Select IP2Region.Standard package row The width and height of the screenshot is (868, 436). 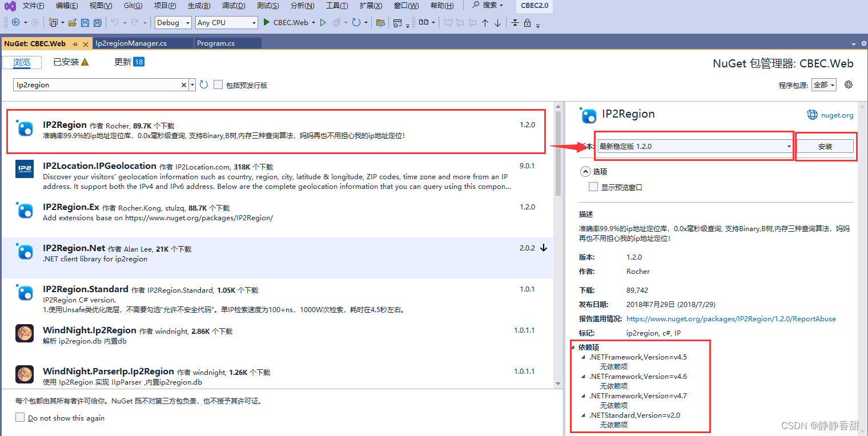click(x=278, y=299)
